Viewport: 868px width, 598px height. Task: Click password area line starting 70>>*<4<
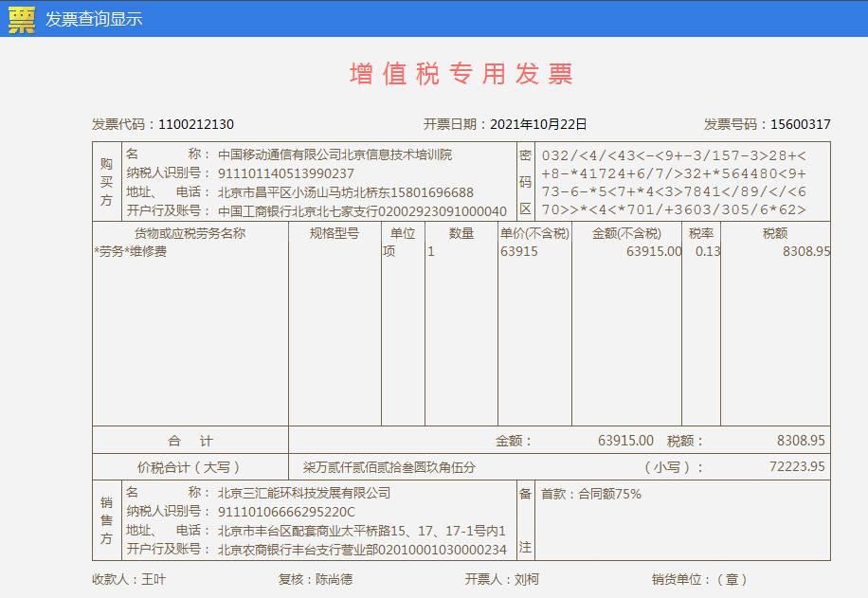674,209
